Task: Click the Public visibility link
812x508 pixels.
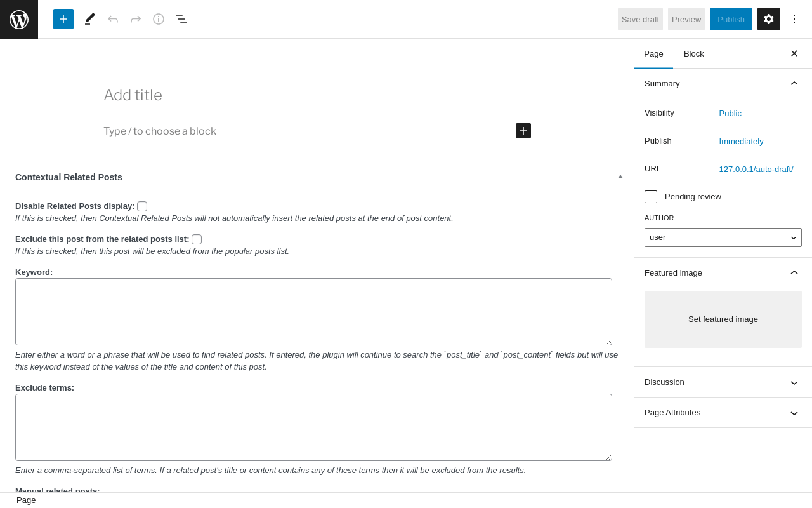Action: click(730, 114)
